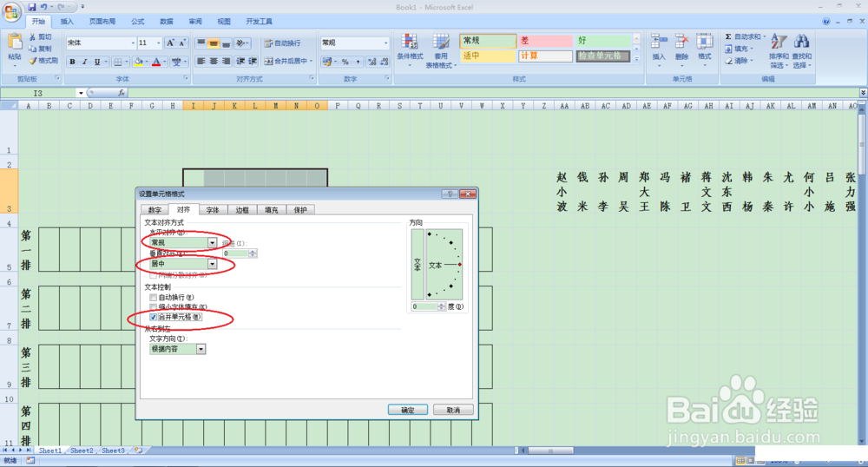
Task: Click the Find and Select binoculars icon
Action: click(x=801, y=42)
